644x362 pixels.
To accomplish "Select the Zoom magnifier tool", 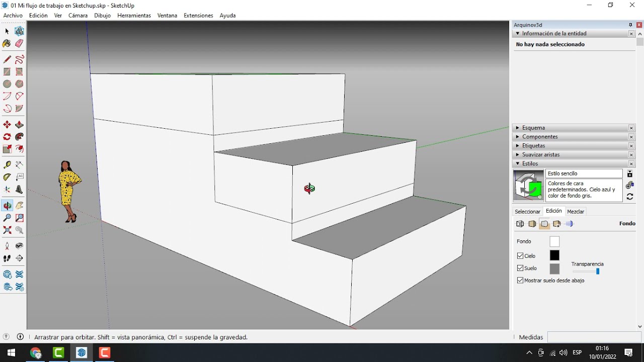I will (7, 218).
